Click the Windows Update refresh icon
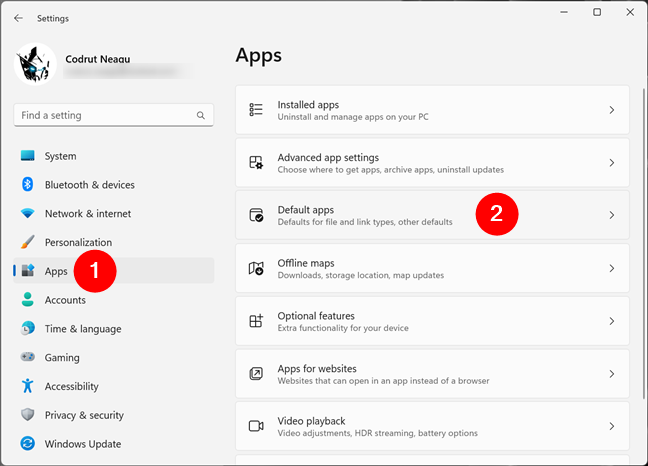Screen dimensions: 648x466 [28, 444]
